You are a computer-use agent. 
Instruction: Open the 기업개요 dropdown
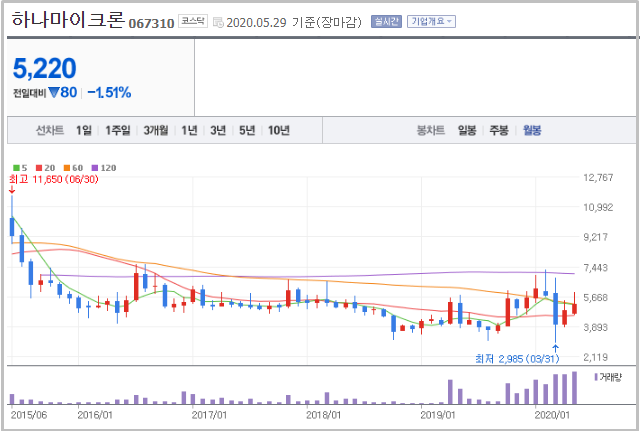click(431, 22)
